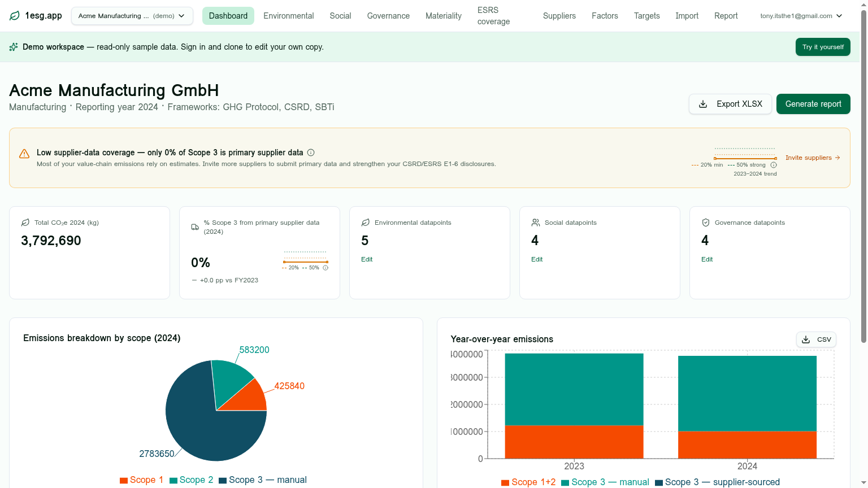Expand the tony.itsthe1@gmail.com account menu

coord(801,16)
